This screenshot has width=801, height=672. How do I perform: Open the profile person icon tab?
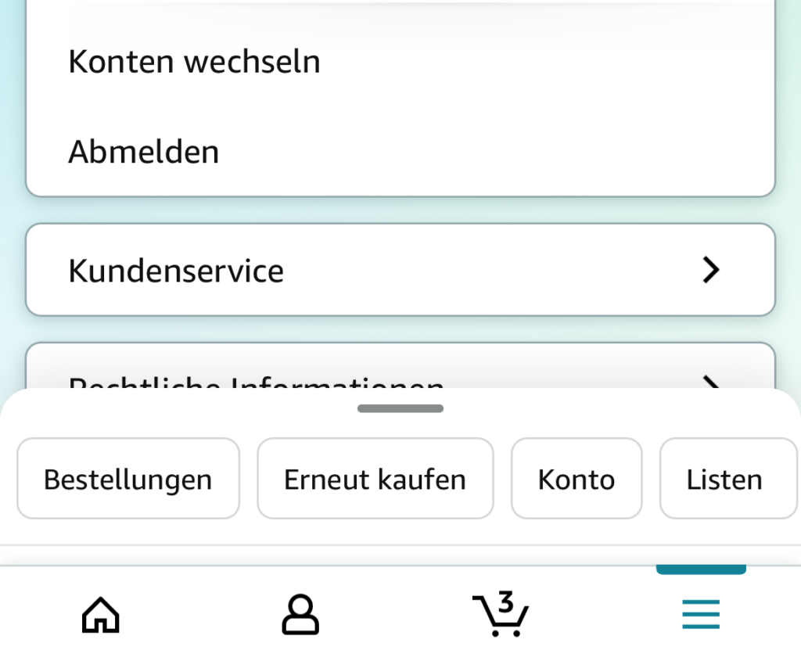(x=300, y=614)
